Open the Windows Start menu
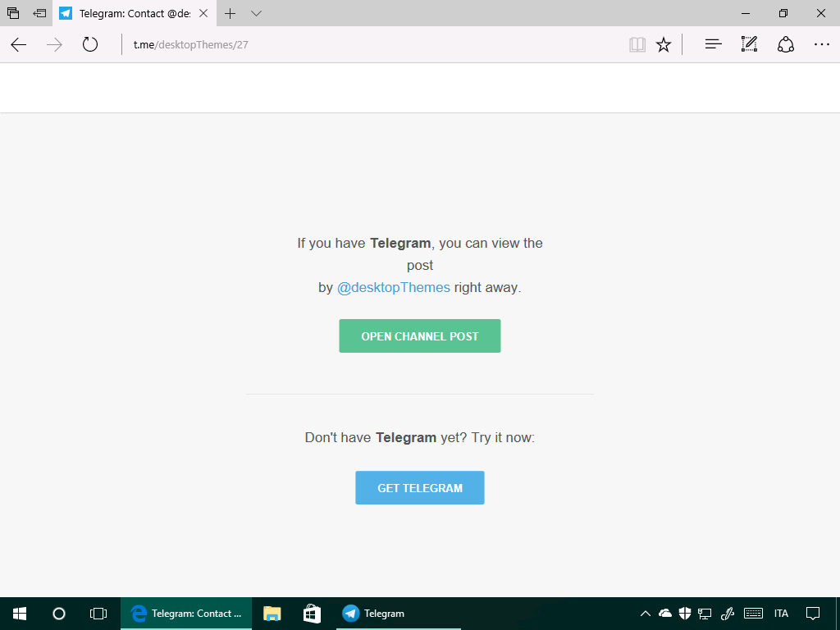Screen dimensions: 840x630 (20, 614)
